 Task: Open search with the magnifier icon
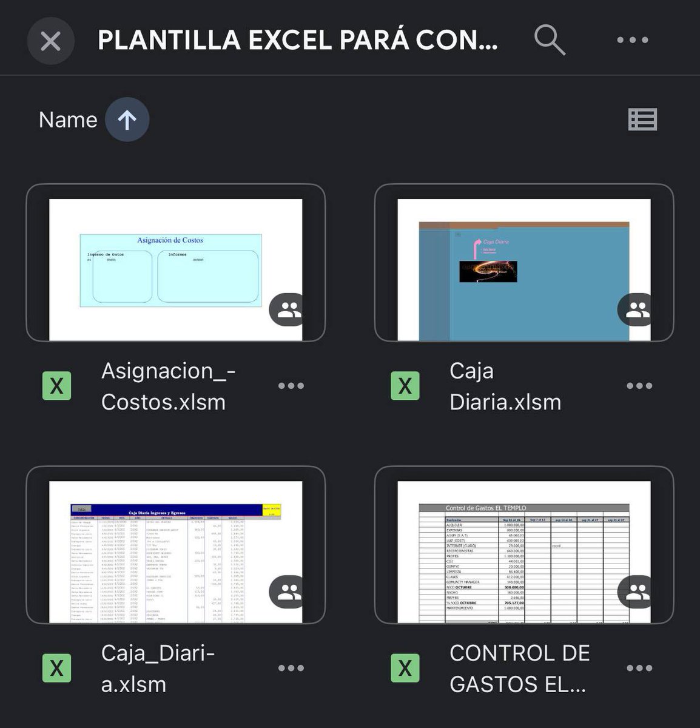550,40
